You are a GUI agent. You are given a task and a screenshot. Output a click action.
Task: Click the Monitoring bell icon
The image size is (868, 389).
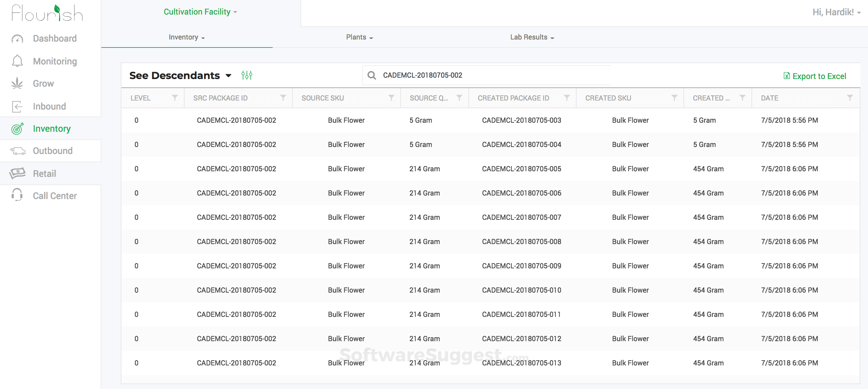(x=17, y=61)
